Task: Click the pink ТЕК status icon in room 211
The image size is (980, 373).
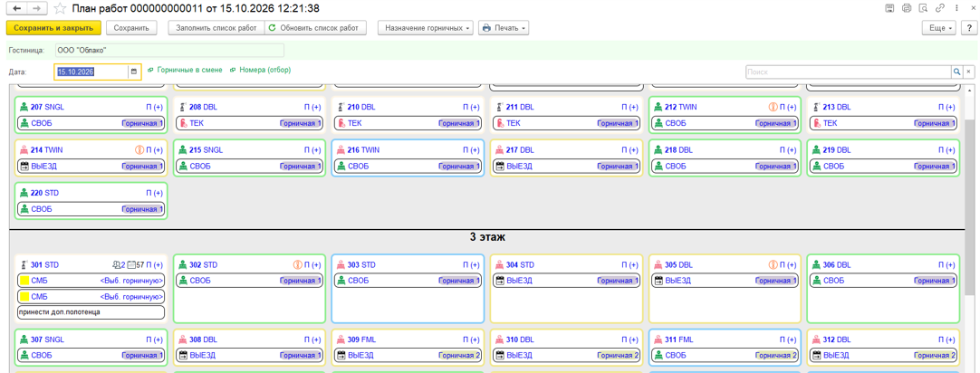Action: pos(500,124)
